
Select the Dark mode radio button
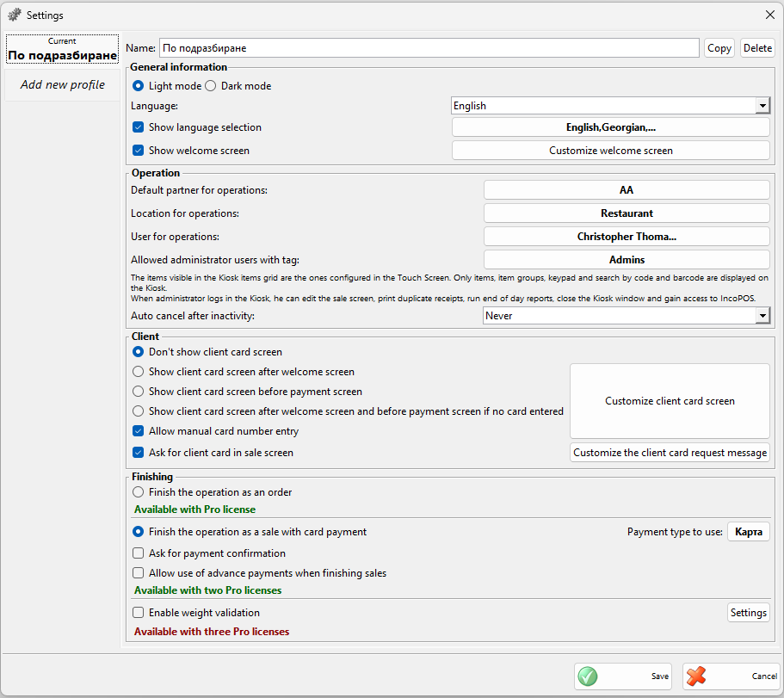tap(211, 86)
